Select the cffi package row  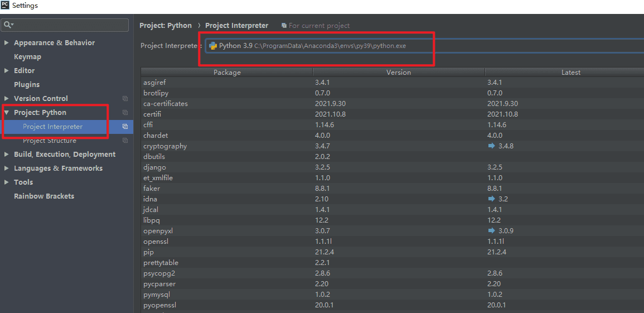tap(392, 125)
